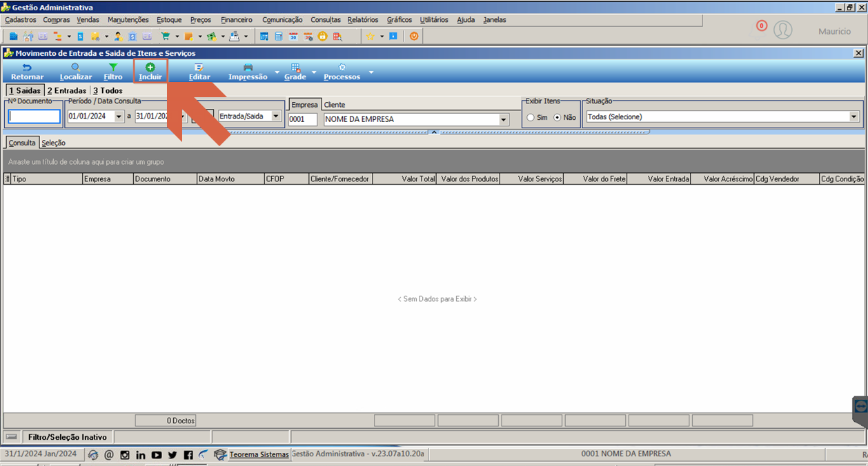Screen dimensions: 868x466
Task: Click the calendar 30 toolbar icon
Action: click(293, 36)
